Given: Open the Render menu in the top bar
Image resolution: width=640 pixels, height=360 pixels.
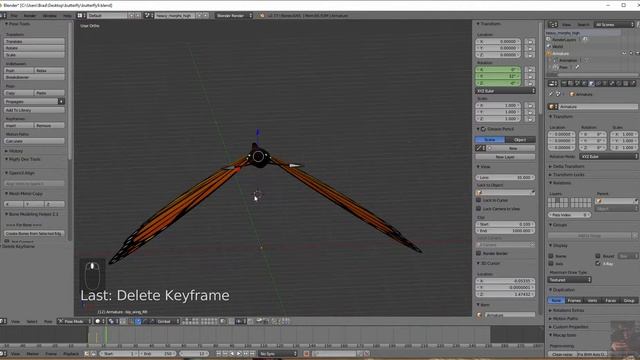Looking at the screenshot, I should (30, 16).
